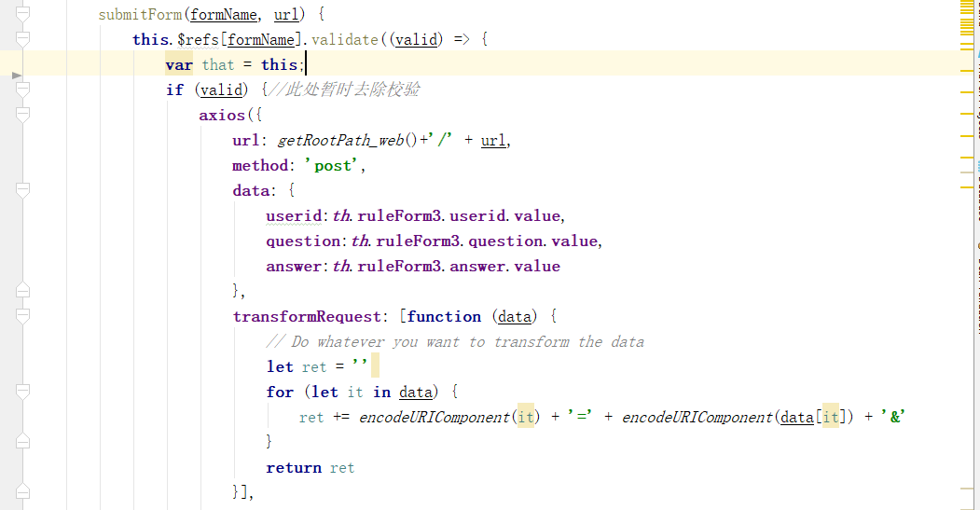Click the fold-end marker closing the for loop
The height and width of the screenshot is (510, 980).
coord(23,442)
